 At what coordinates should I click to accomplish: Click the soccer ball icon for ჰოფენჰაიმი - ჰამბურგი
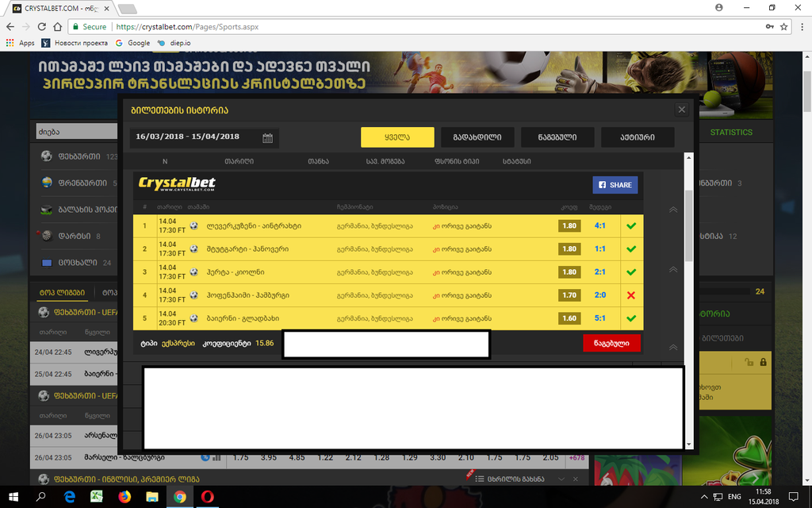[x=193, y=295]
